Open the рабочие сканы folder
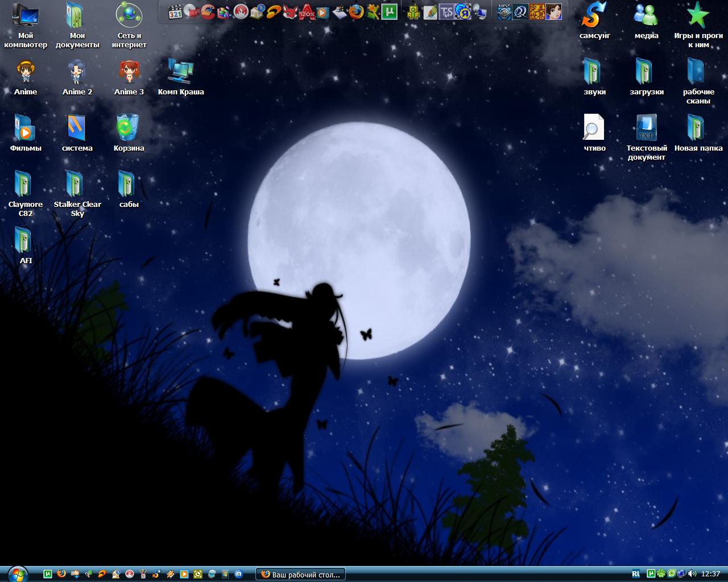The width and height of the screenshot is (728, 582). coord(698,82)
